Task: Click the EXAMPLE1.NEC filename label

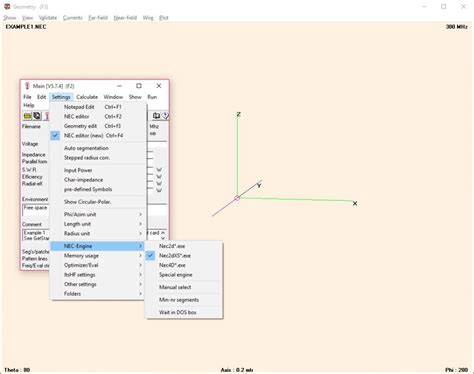Action: tap(26, 27)
